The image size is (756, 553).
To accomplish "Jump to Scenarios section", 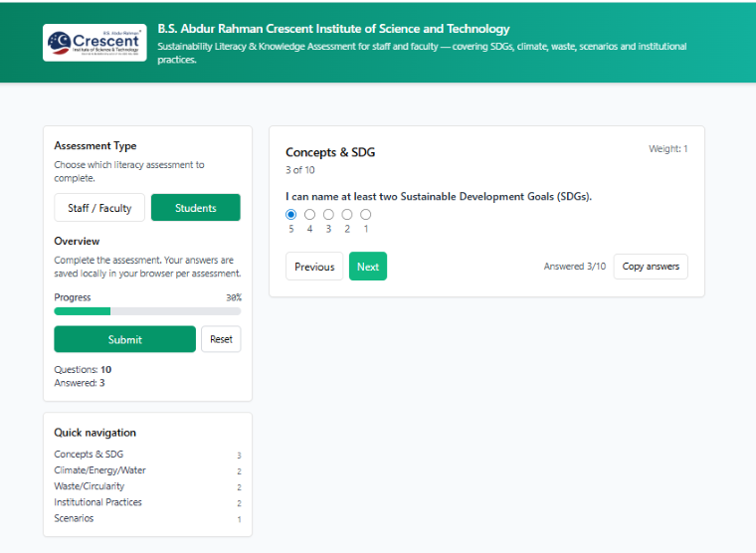I will tap(74, 518).
